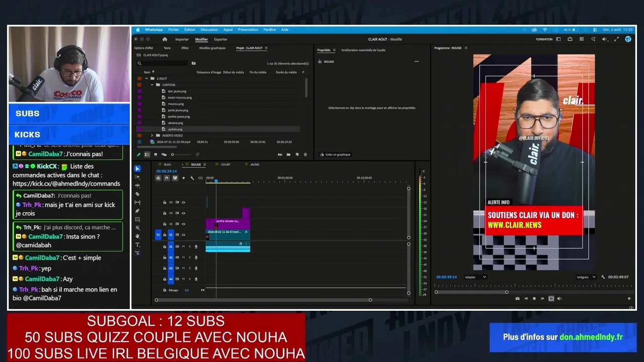Select the Razor tool
This screenshot has width=644, height=362.
[137, 194]
